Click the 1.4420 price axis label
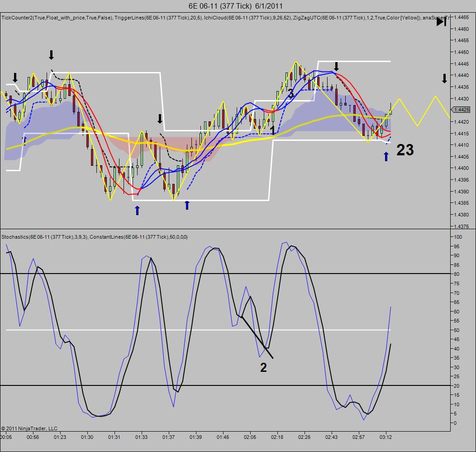Image resolution: width=476 pixels, height=452 pixels. click(x=462, y=122)
